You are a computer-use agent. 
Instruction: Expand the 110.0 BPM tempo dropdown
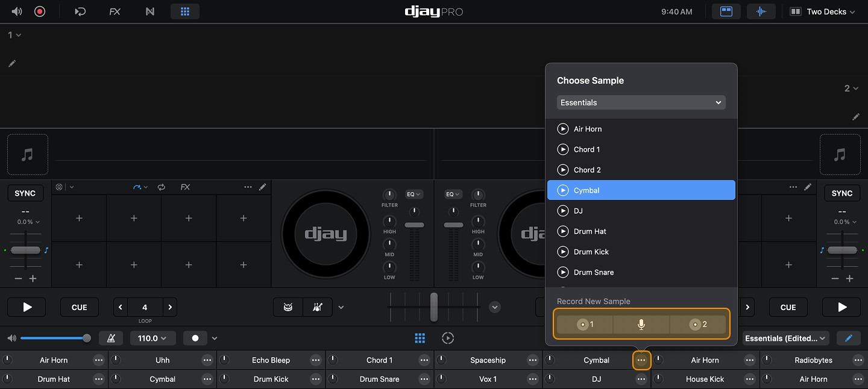point(153,338)
